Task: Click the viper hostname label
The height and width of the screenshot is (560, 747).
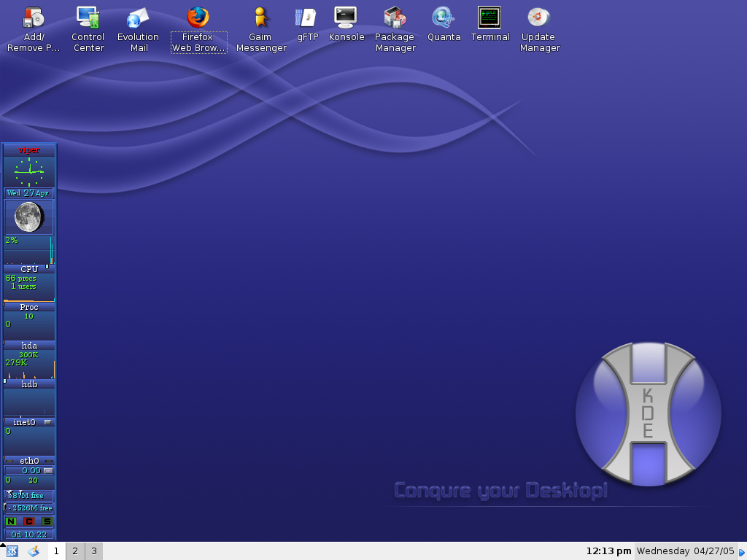Action: [x=29, y=150]
